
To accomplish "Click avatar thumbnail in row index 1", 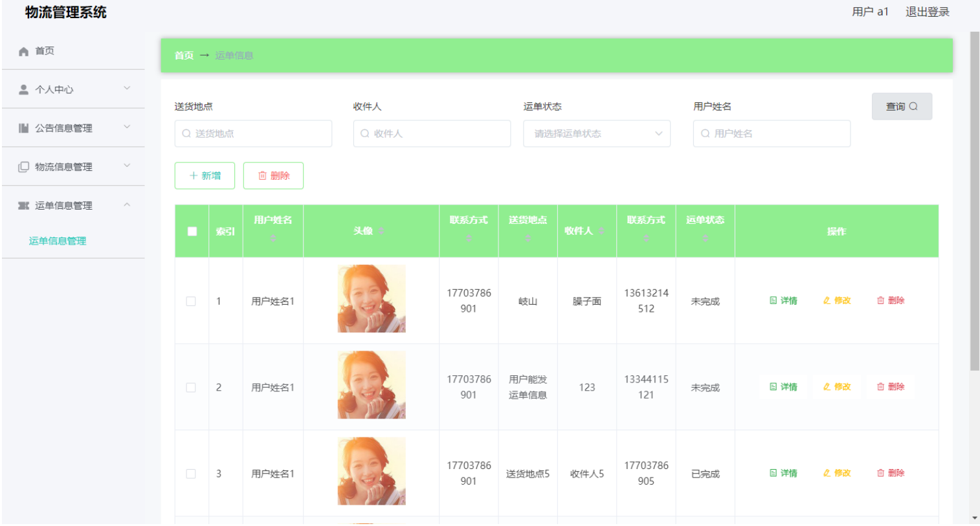I will pyautogui.click(x=372, y=299).
